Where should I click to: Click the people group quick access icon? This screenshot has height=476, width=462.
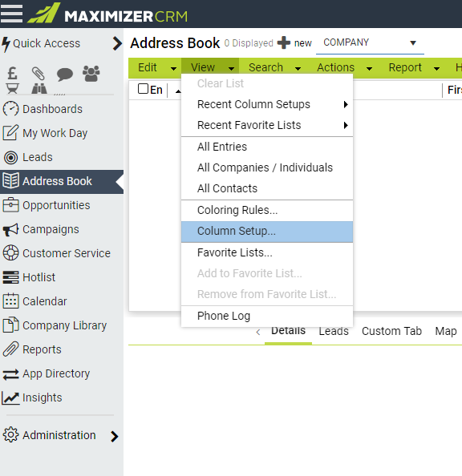[91, 74]
